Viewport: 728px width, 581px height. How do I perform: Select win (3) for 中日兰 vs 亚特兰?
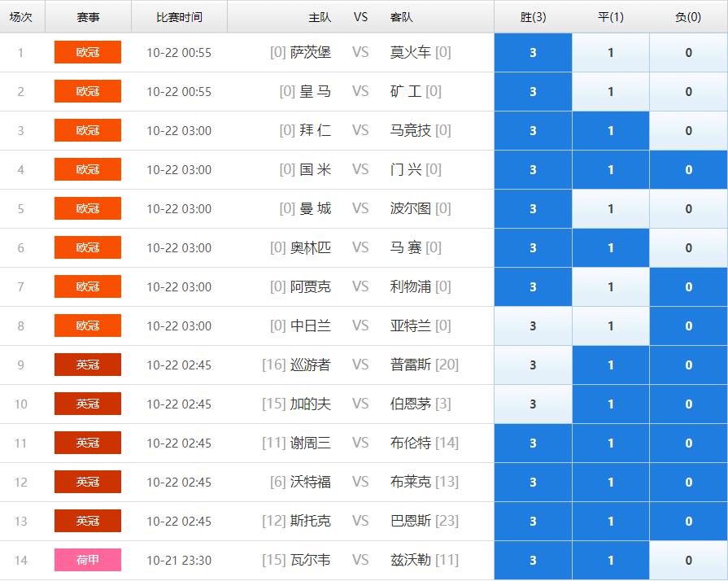pos(533,325)
